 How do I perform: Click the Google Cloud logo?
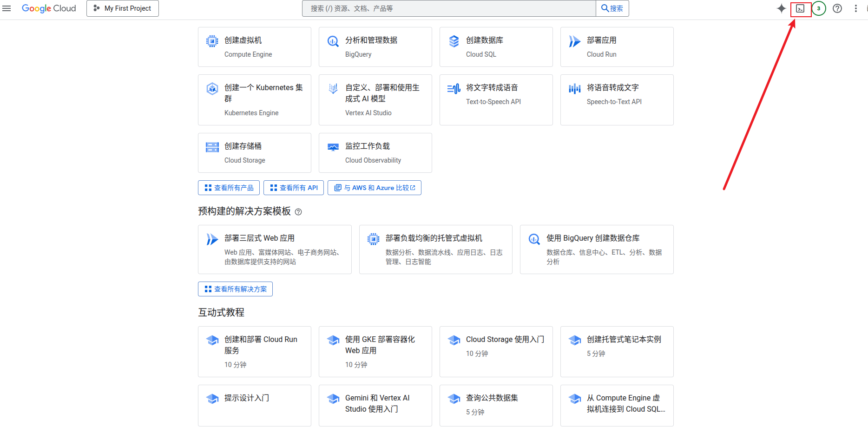click(x=49, y=8)
